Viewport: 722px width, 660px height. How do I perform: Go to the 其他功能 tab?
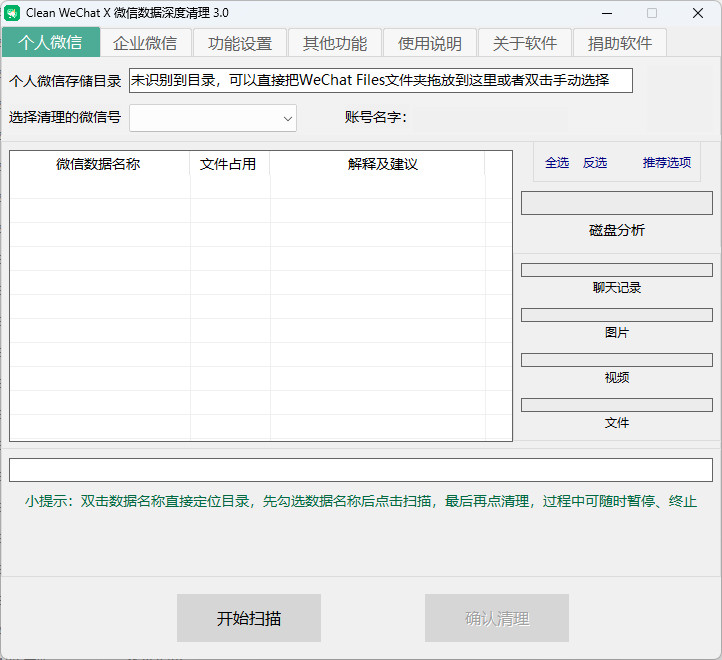point(335,43)
